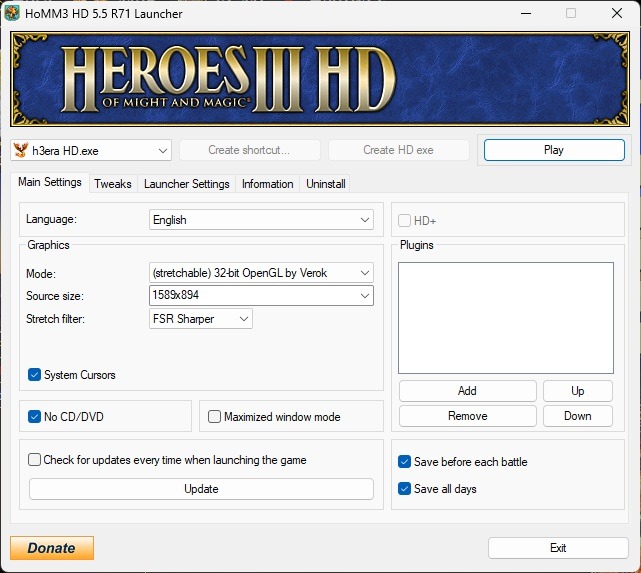The width and height of the screenshot is (641, 573).
Task: Minimize the launcher window
Action: (x=526, y=13)
